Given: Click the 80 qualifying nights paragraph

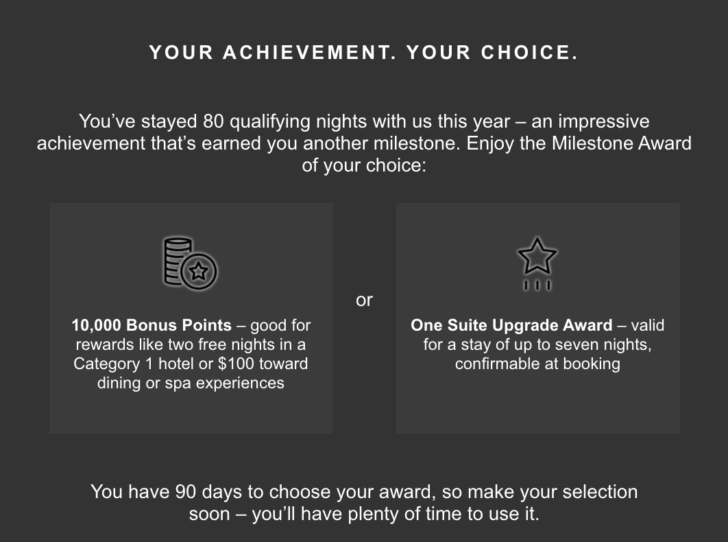Looking at the screenshot, I should [364, 143].
